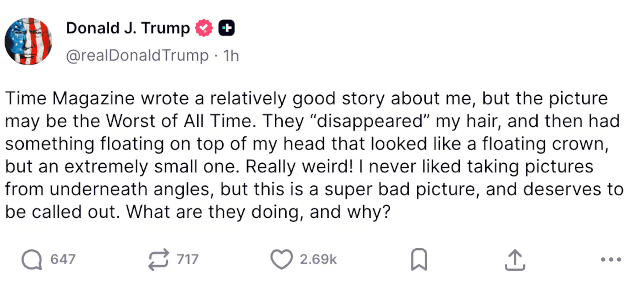Open the reply comment bubble icon
Screen dimensions: 644x285
(32, 260)
